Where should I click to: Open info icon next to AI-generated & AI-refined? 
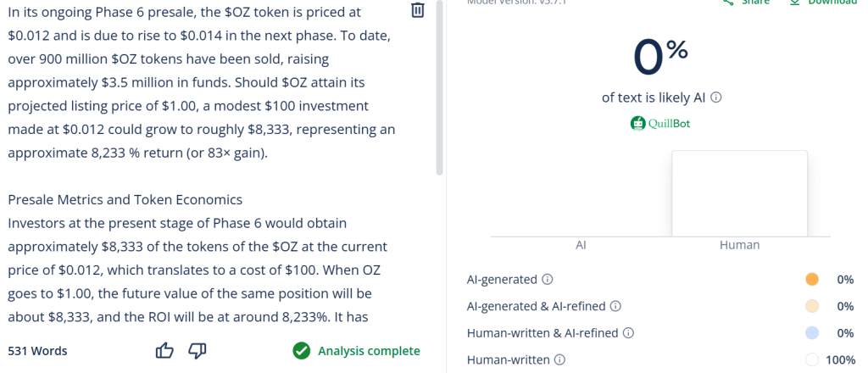(615, 306)
